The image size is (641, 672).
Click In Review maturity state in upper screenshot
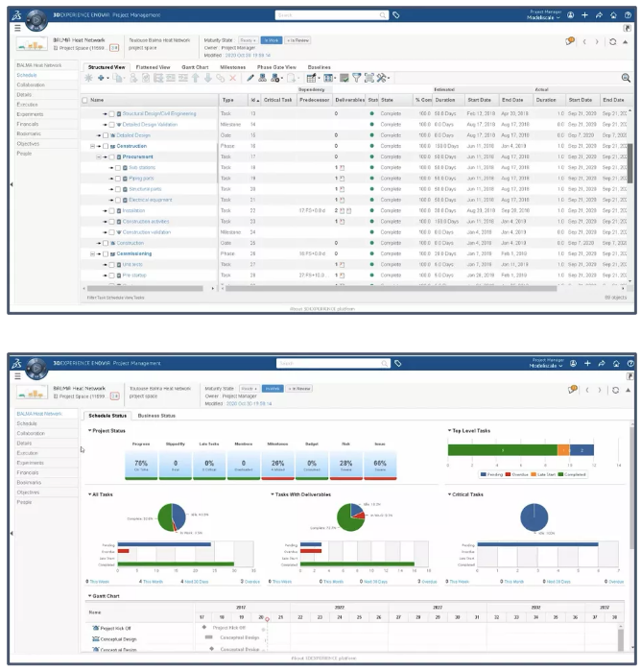297,40
